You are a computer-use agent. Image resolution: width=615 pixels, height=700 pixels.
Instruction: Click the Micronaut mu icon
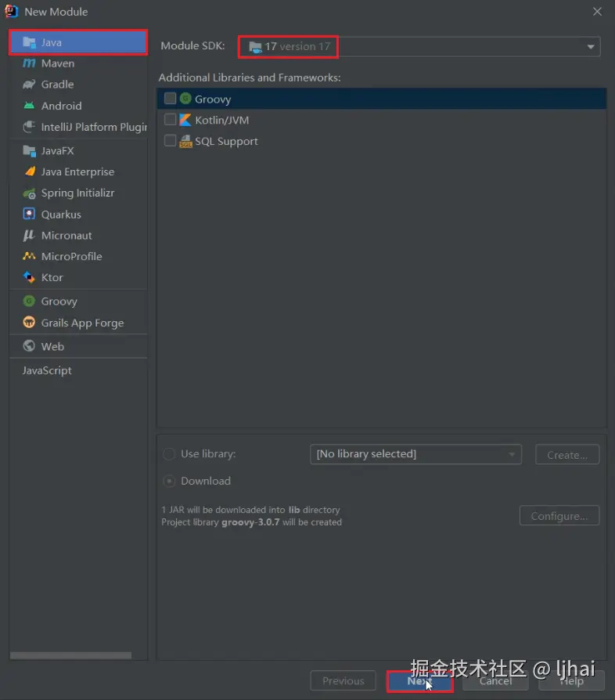(29, 235)
